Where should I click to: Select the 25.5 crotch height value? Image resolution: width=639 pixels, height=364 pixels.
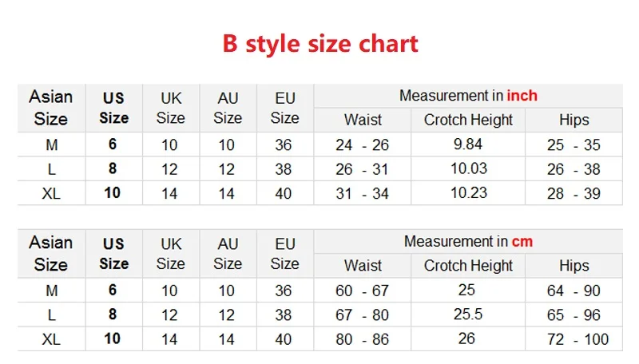point(468,315)
